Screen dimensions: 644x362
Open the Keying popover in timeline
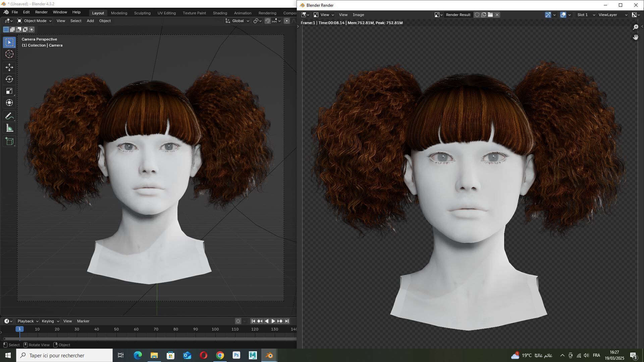pyautogui.click(x=50, y=321)
